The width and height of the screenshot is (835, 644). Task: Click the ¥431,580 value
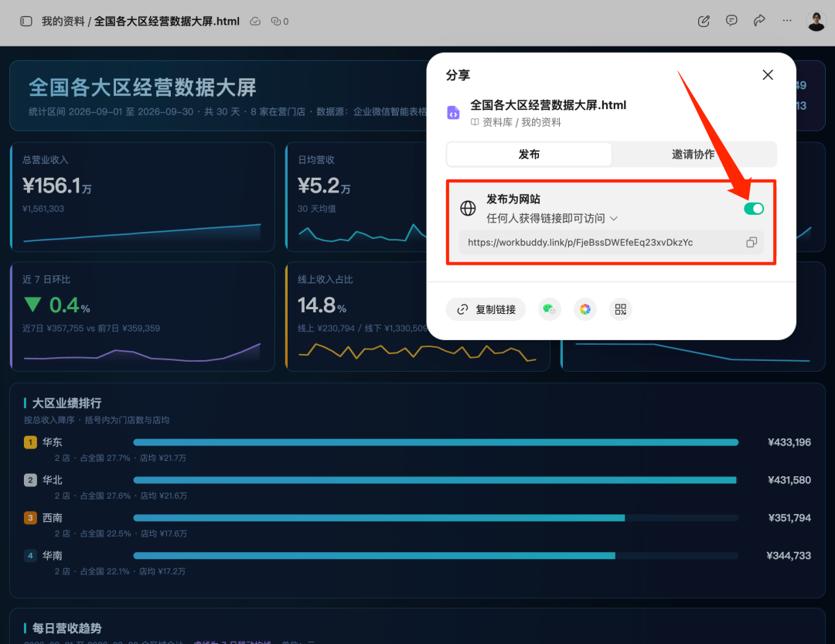pos(789,480)
